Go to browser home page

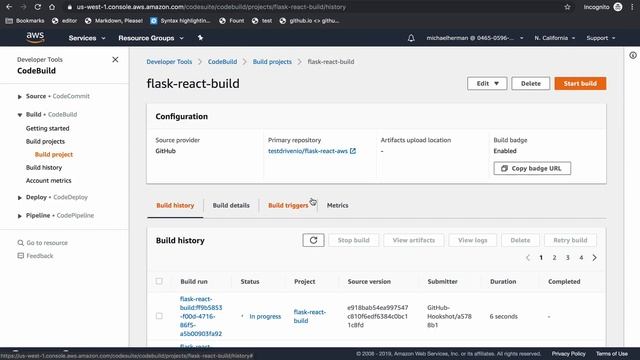(x=52, y=7)
